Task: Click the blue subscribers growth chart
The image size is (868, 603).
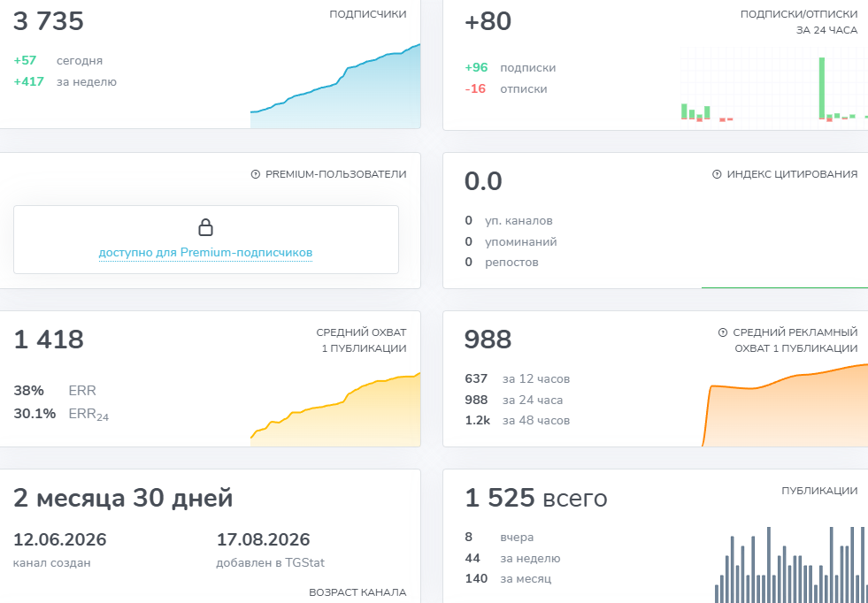Action: (335, 86)
